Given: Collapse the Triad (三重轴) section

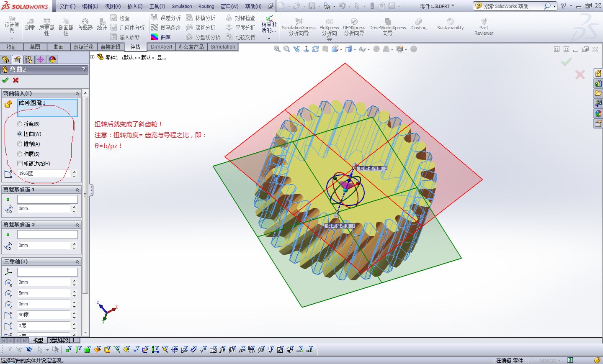Looking at the screenshot, I should pos(77,261).
